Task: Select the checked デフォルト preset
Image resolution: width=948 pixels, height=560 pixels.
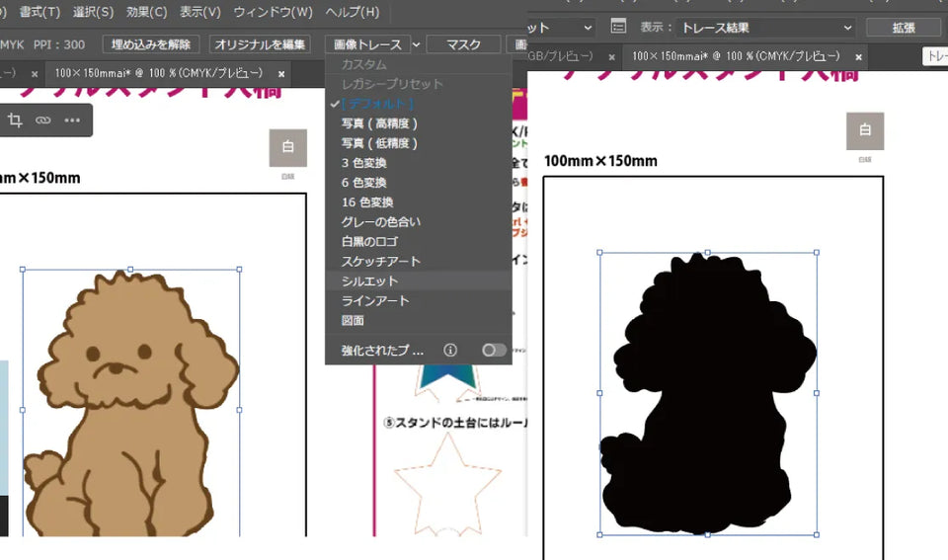Action: (x=377, y=104)
